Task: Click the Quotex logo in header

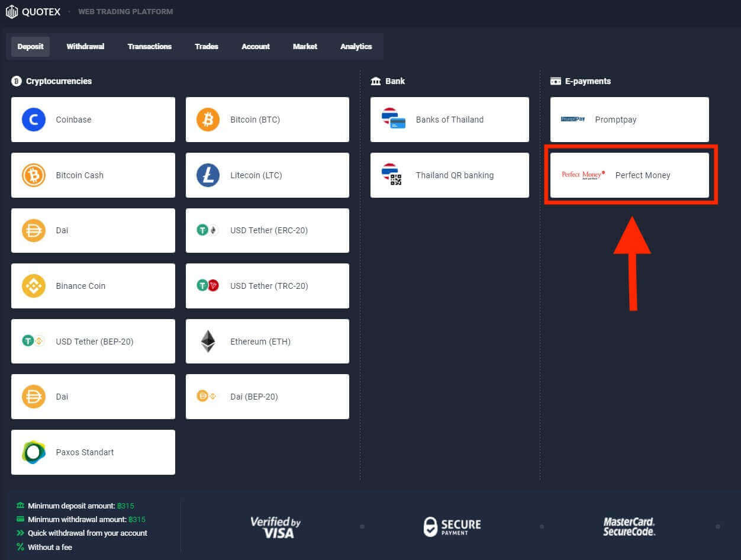Action: click(33, 12)
